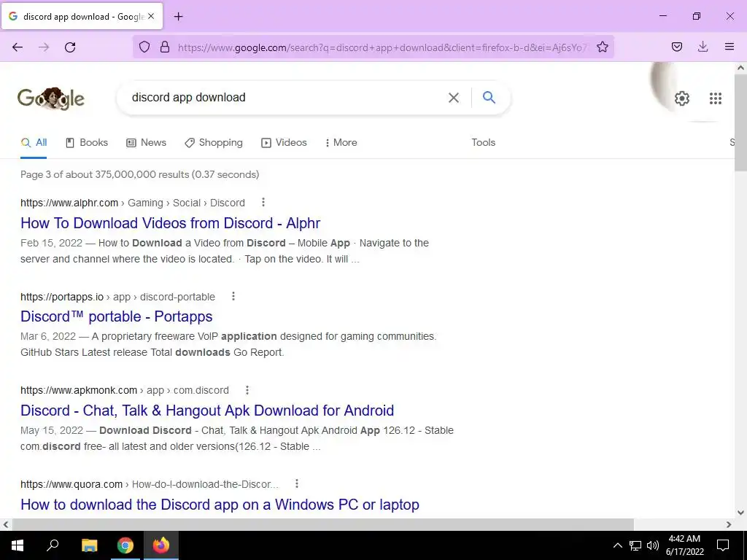This screenshot has width=747, height=560.
Task: Open a new browser tab
Action: pos(178,17)
